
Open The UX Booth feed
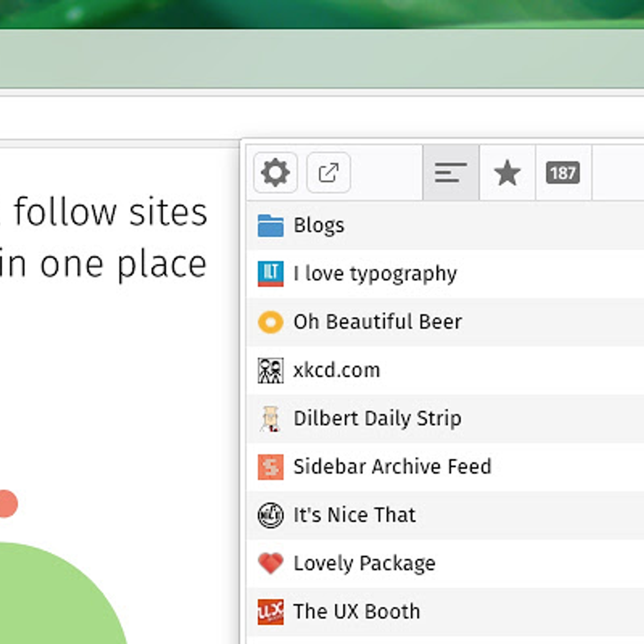(445, 612)
